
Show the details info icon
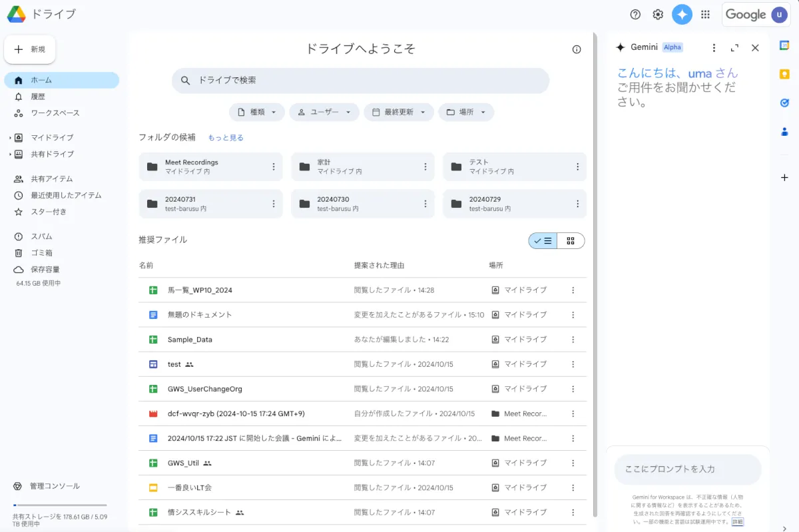[x=577, y=49]
